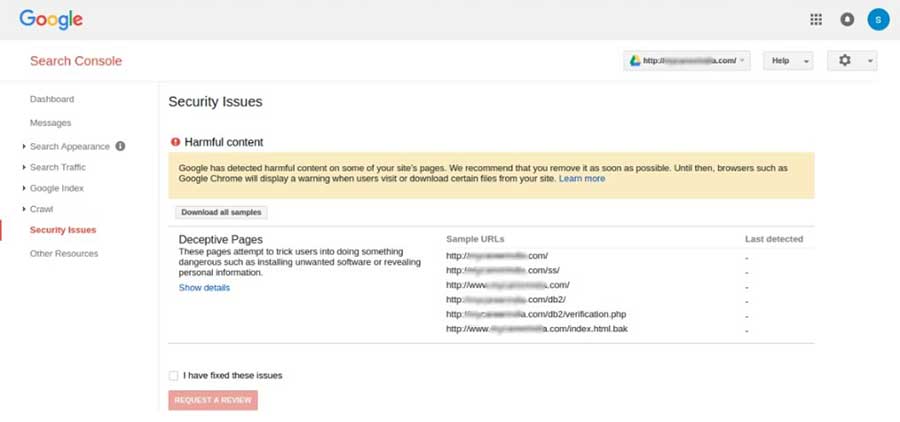Click the REQUEST A REVIEW button
The height and width of the screenshot is (422, 900).
click(213, 400)
